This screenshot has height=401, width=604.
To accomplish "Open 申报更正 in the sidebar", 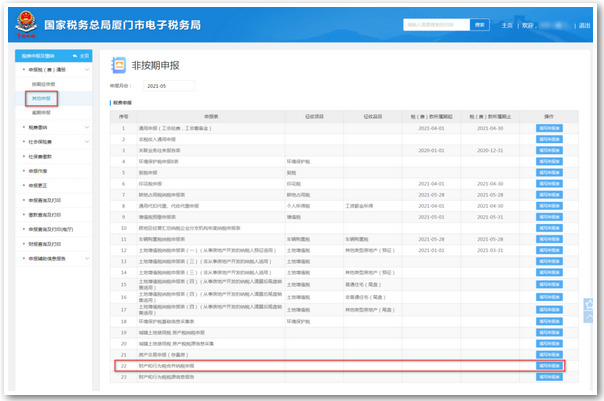I will click(x=38, y=184).
